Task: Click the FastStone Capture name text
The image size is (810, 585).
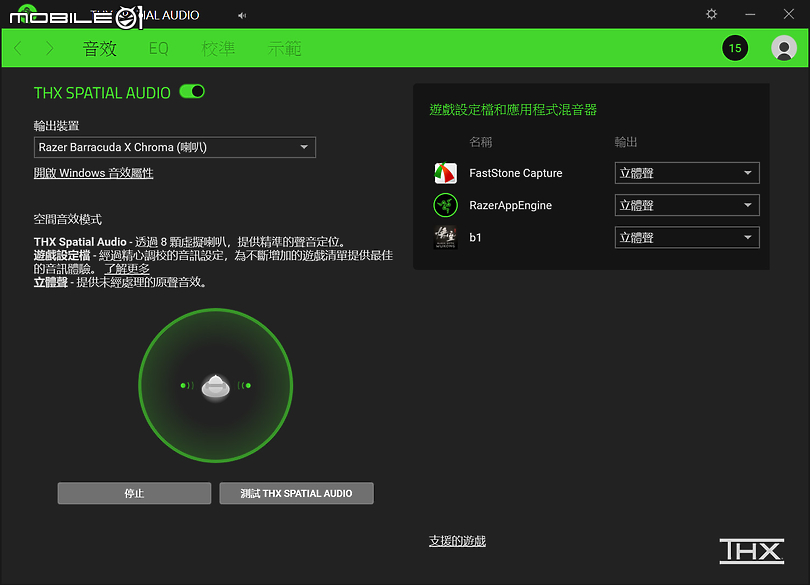Action: click(516, 173)
